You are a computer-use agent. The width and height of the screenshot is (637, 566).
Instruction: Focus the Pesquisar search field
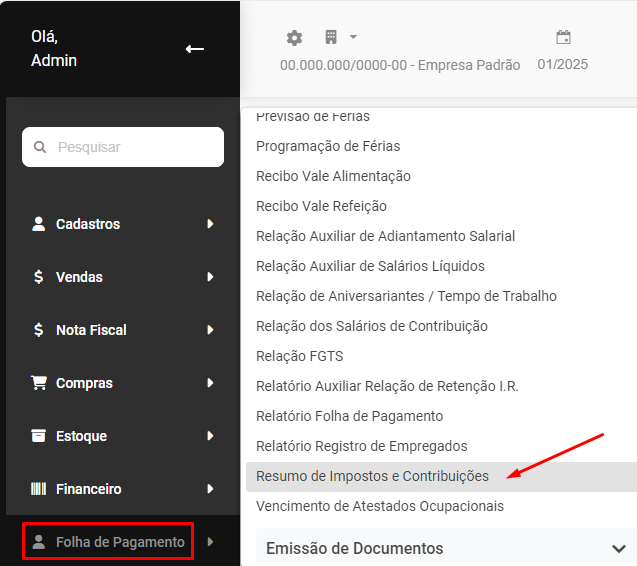pos(123,147)
